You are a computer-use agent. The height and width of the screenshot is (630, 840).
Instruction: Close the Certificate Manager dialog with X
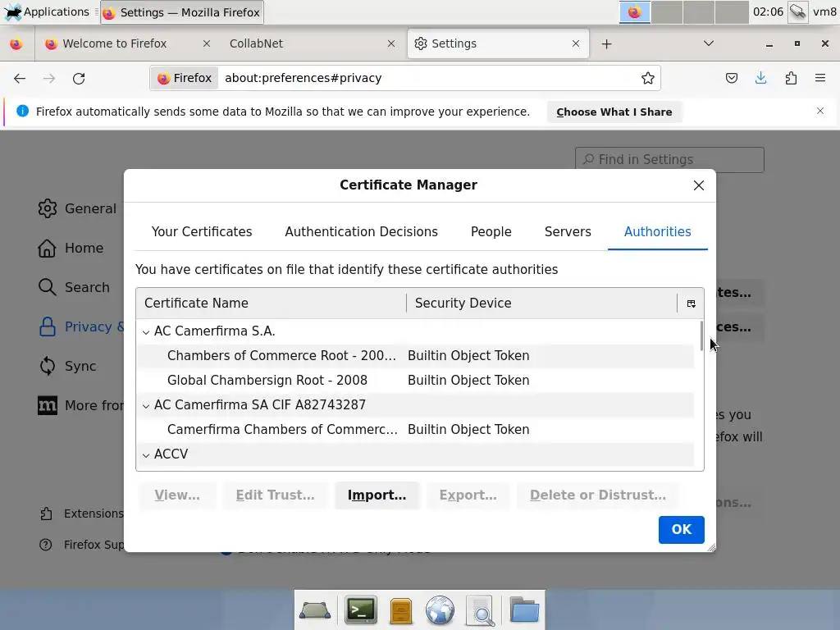coord(699,185)
